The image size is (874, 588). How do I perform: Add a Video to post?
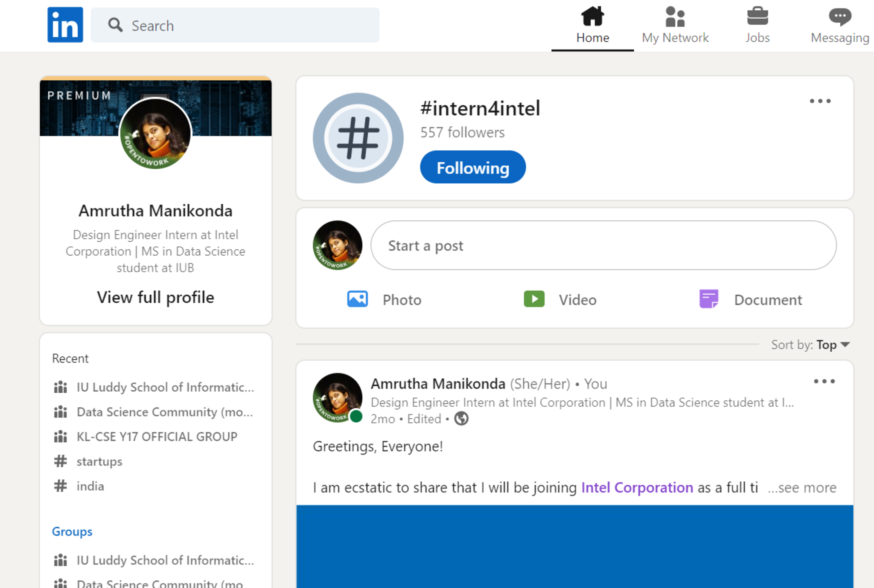point(560,299)
